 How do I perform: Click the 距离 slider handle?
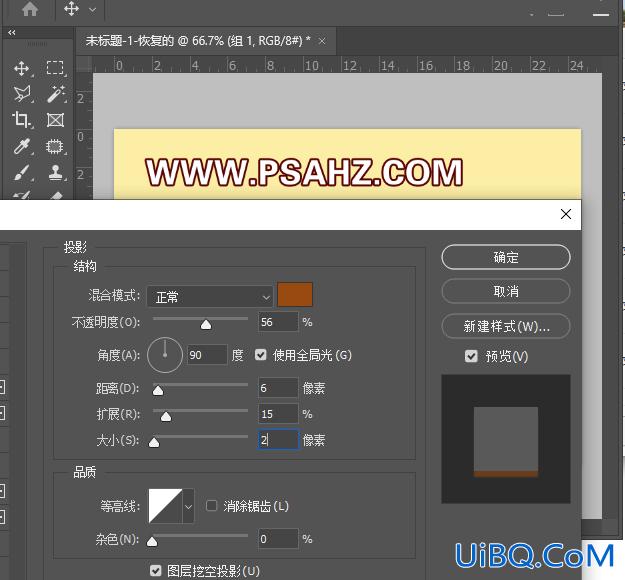pos(158,390)
